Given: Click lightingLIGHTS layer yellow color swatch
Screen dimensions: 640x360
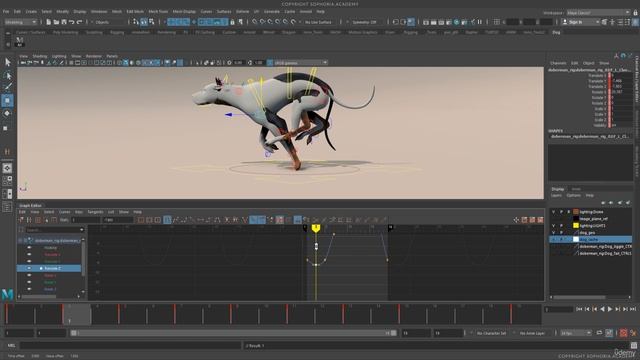Looking at the screenshot, I should tap(576, 225).
